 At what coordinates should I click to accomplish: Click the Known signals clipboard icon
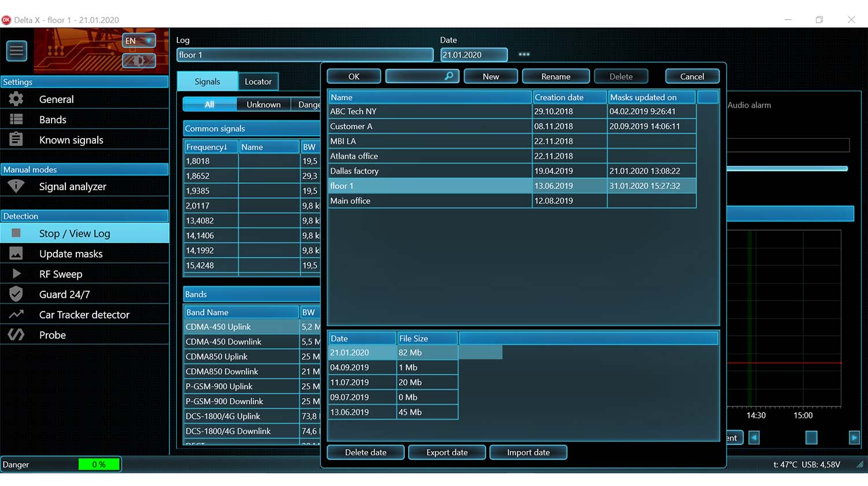click(16, 139)
